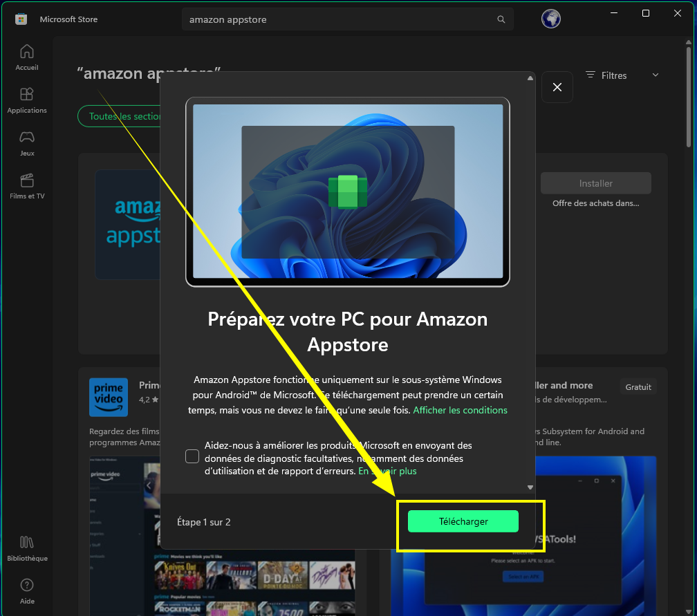Open the Films et TV section

(27, 186)
